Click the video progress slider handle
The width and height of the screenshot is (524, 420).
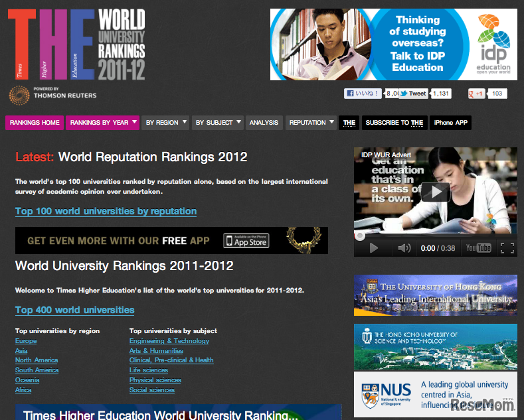click(x=360, y=236)
